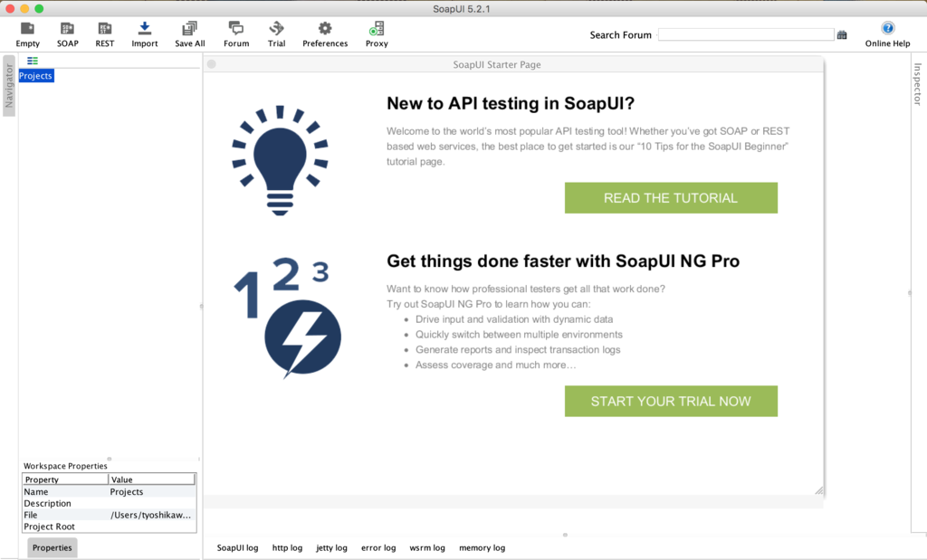927x560 pixels.
Task: Close the SoapUI window with red button
Action: (x=10, y=8)
